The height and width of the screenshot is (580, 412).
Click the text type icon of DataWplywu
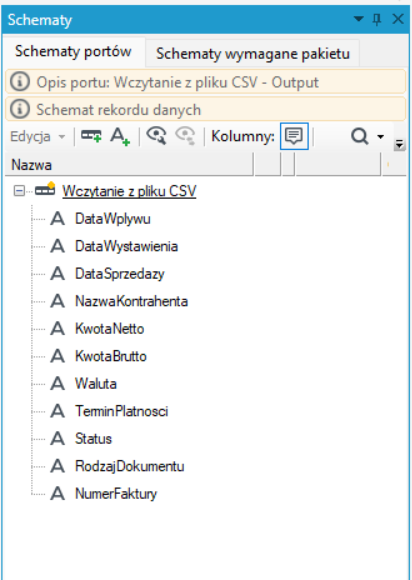(57, 219)
